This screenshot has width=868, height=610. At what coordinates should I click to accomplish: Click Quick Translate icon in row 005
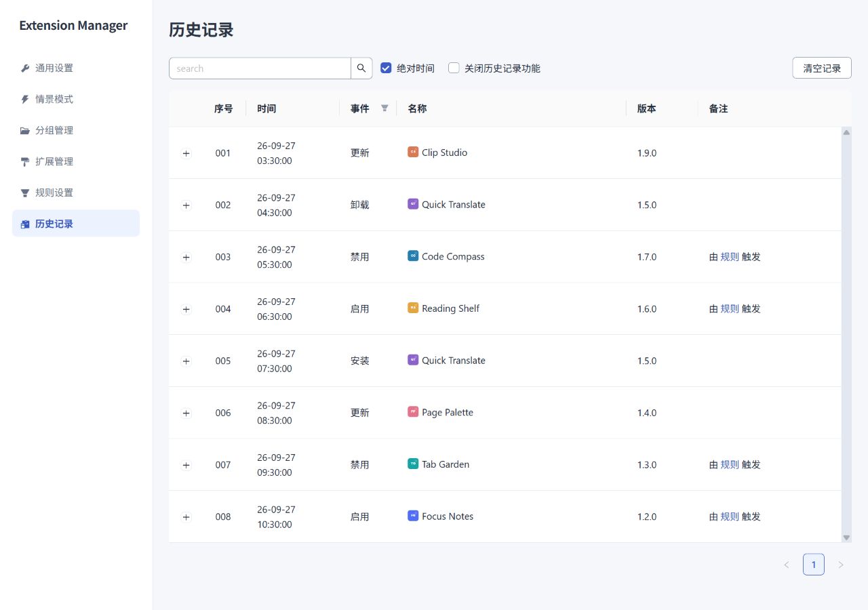413,360
